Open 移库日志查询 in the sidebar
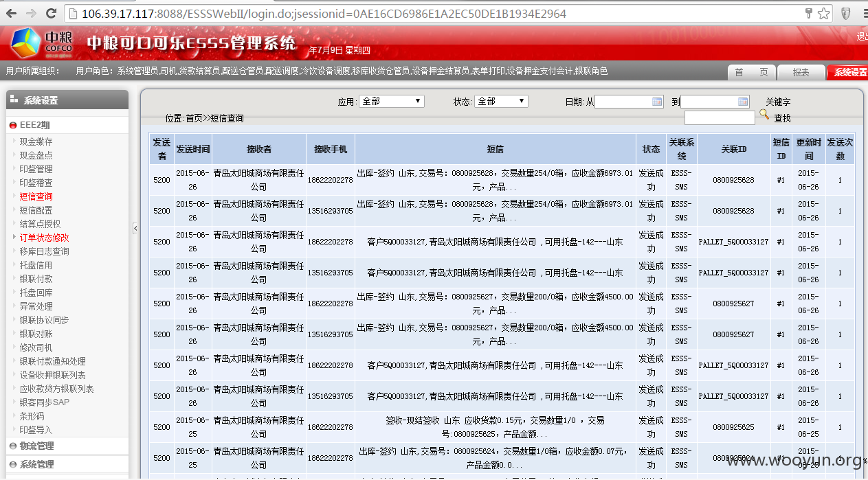Image resolution: width=868 pixels, height=480 pixels. click(44, 251)
